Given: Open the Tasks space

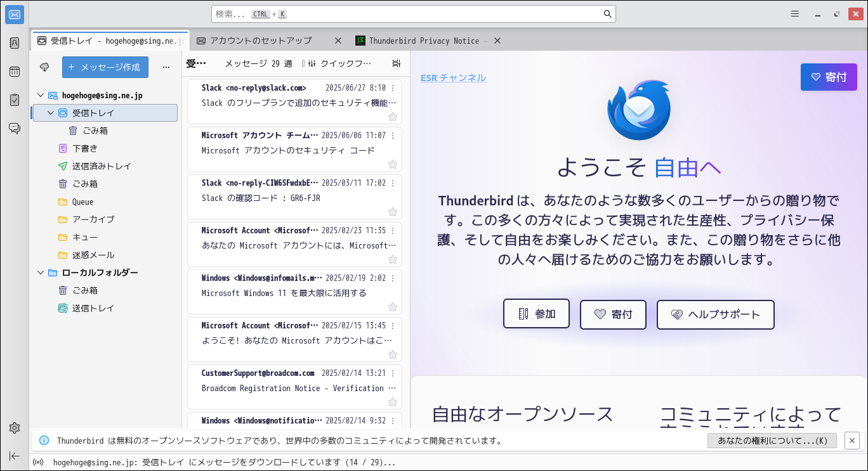Looking at the screenshot, I should [x=15, y=100].
